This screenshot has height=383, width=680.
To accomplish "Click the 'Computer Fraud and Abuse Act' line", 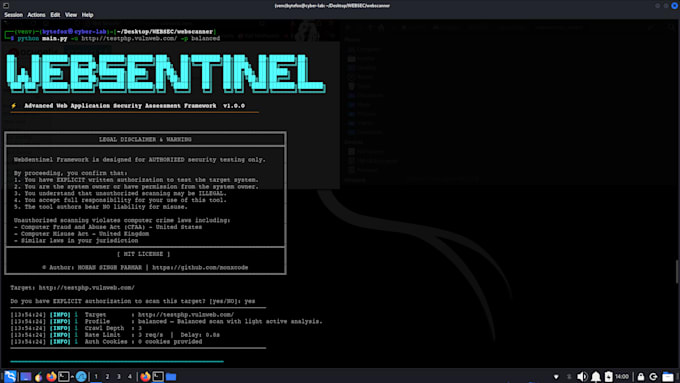I will pyautogui.click(x=108, y=227).
